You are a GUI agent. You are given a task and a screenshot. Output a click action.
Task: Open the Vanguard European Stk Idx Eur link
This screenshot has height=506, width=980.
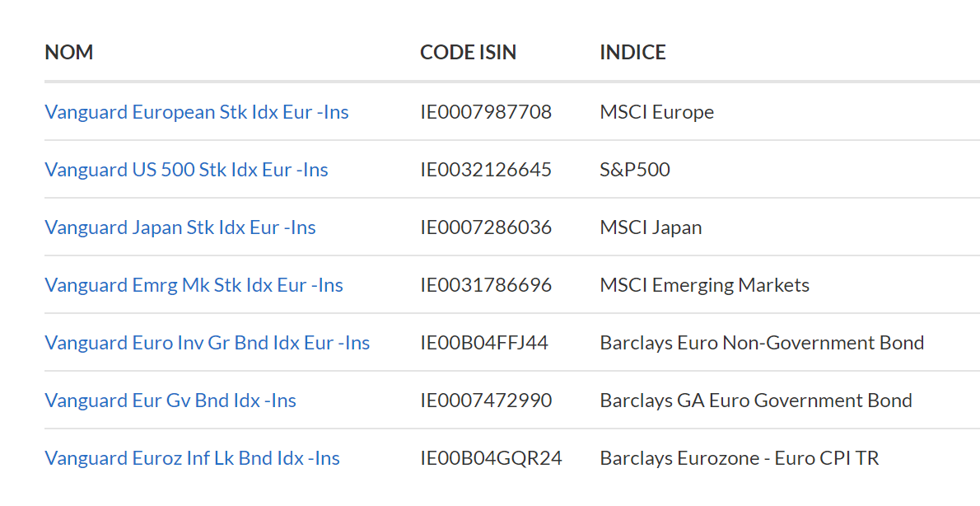click(x=196, y=112)
